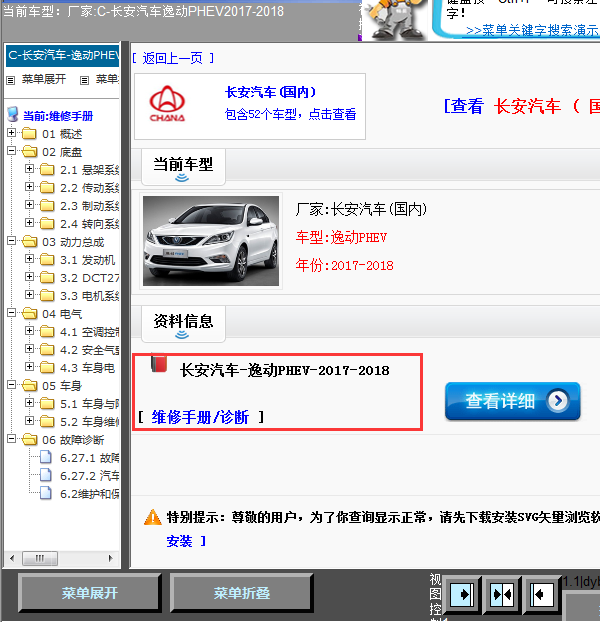Image resolution: width=600 pixels, height=622 pixels.
Task: Expand the 3.1 发动机 node
Action: tap(29, 259)
